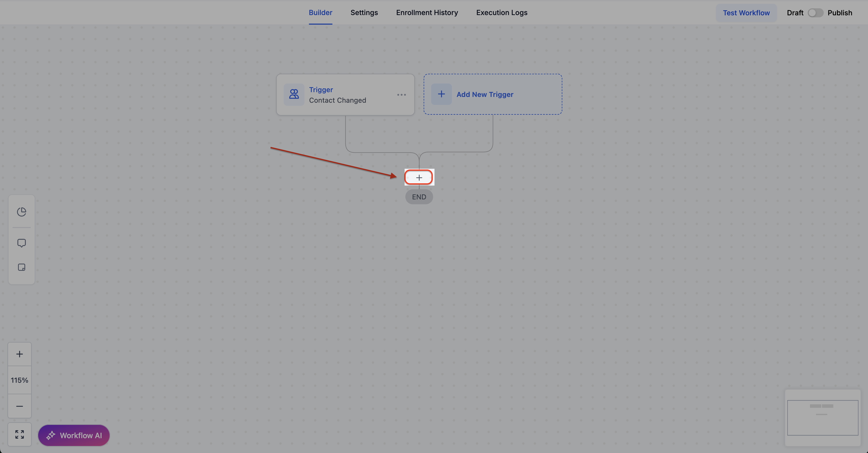
Task: Open the stats pie chart icon
Action: point(22,212)
